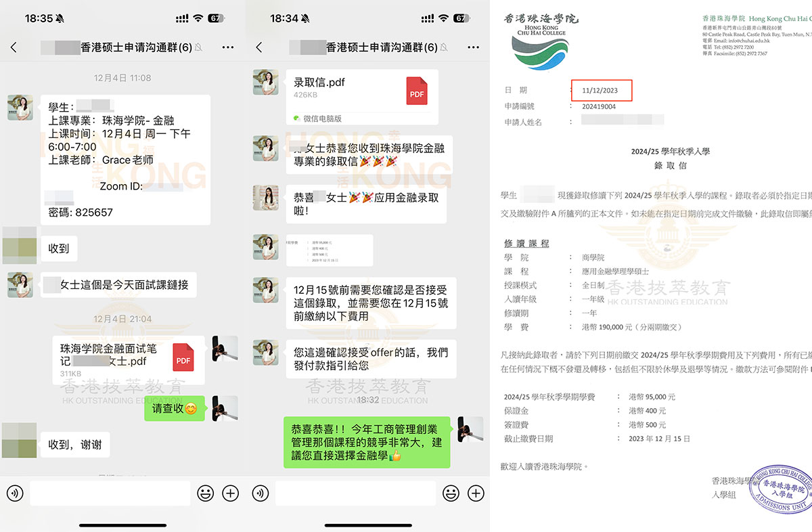Click the 港幣 95,000 元 semester fee value
The width and height of the screenshot is (812, 532).
pyautogui.click(x=652, y=397)
